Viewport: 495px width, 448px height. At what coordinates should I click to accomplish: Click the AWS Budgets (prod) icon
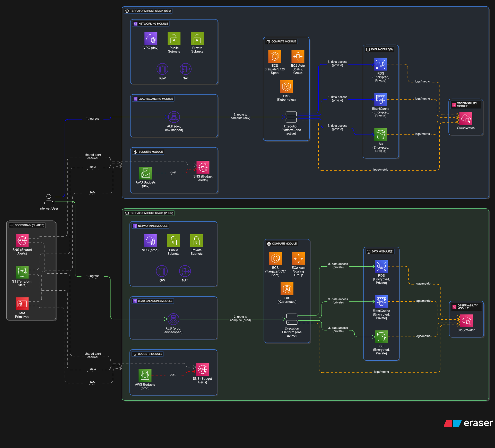click(x=145, y=375)
